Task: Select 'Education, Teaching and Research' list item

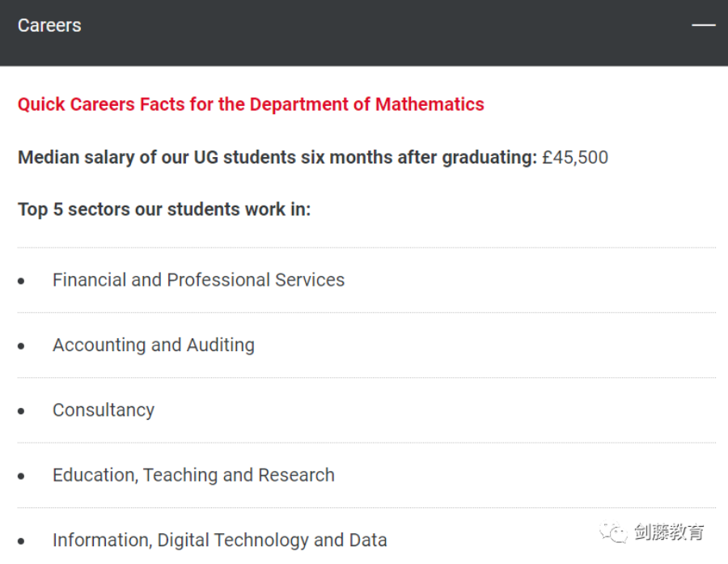Action: tap(193, 475)
